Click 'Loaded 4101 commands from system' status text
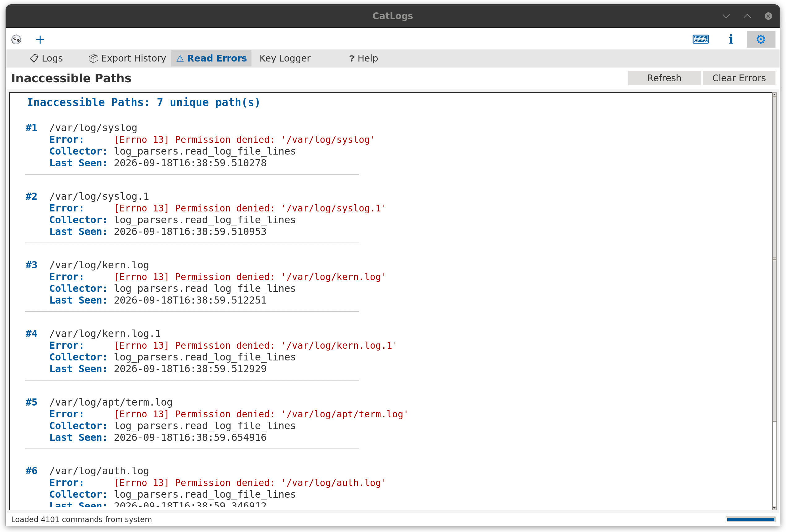The height and width of the screenshot is (532, 786). pos(81,519)
